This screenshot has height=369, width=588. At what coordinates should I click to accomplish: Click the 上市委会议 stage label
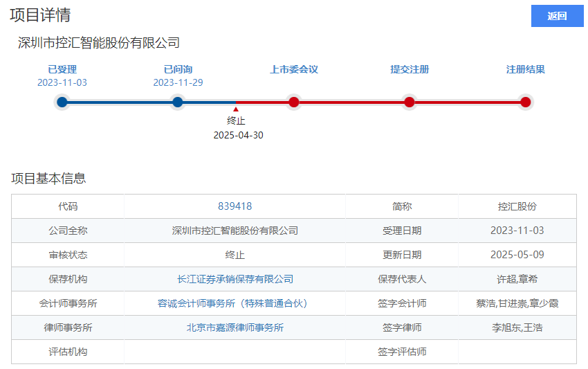pyautogui.click(x=294, y=69)
